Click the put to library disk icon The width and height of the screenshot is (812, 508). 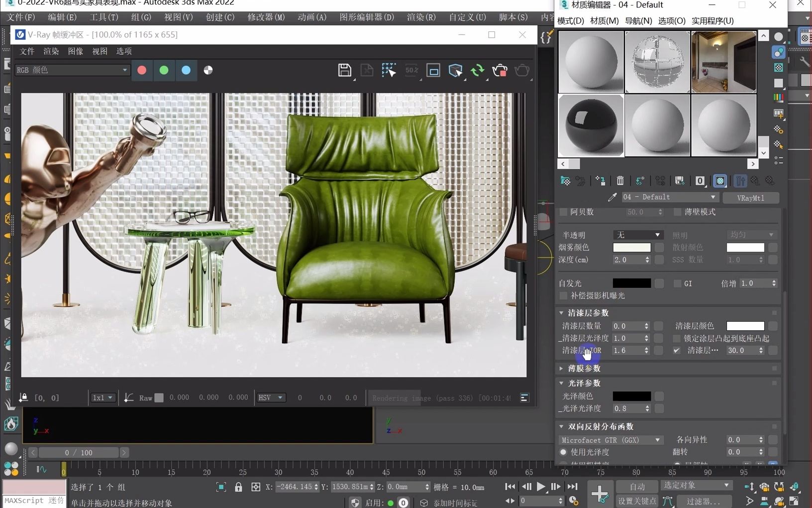tap(680, 181)
